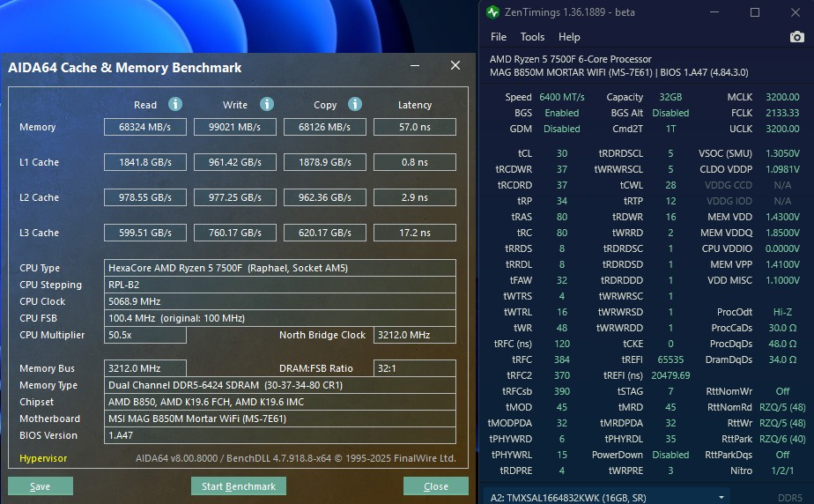Click the FCLK value 2133.33
814x504 pixels.
(x=782, y=113)
